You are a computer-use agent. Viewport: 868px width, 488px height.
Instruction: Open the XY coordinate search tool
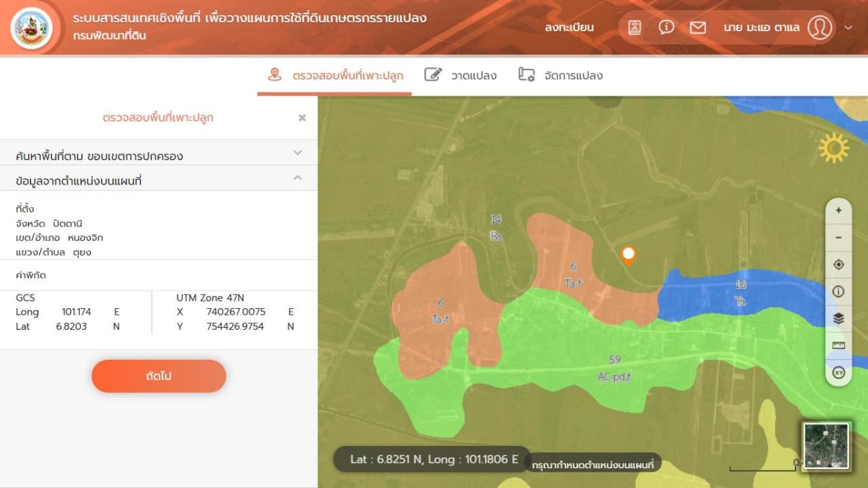pos(838,373)
